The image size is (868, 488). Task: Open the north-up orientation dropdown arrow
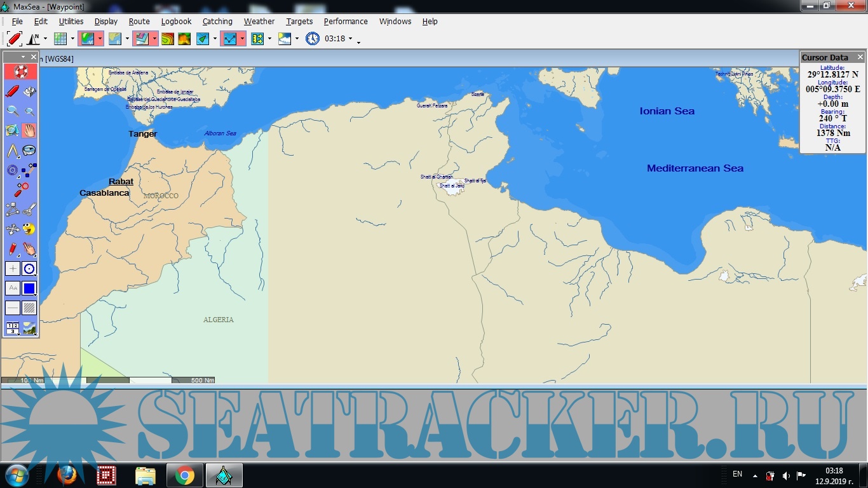click(x=45, y=39)
